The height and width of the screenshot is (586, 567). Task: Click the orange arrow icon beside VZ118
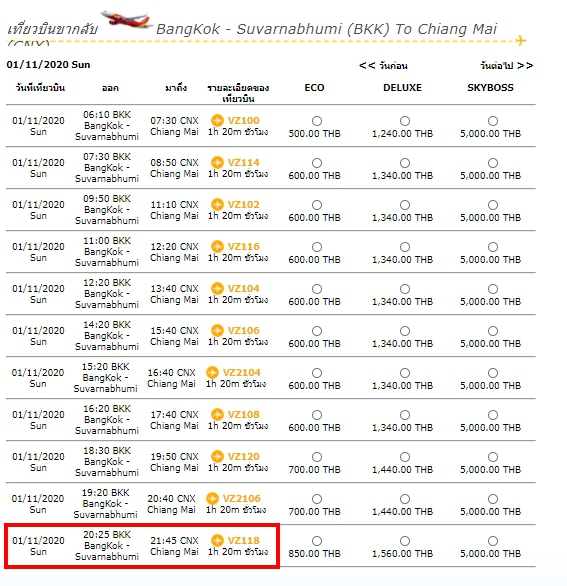pyautogui.click(x=217, y=540)
